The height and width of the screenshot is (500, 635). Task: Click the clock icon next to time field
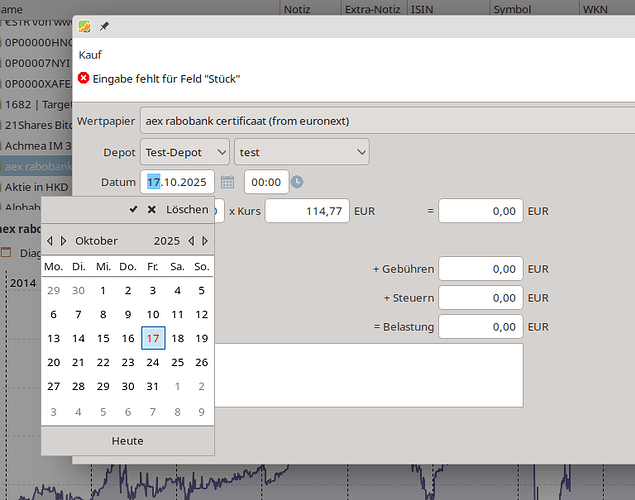coord(297,182)
